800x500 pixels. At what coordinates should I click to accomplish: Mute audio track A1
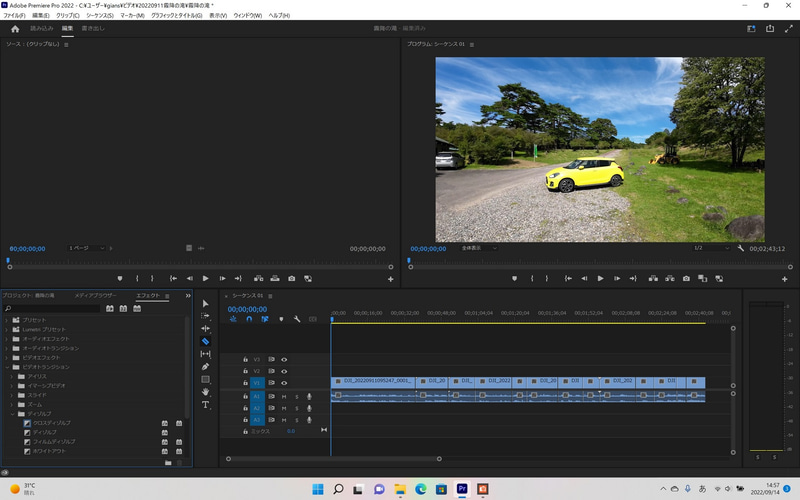tap(284, 396)
